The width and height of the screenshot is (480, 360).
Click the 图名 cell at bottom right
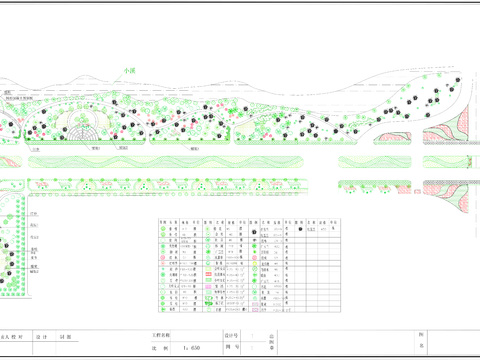click(x=421, y=340)
